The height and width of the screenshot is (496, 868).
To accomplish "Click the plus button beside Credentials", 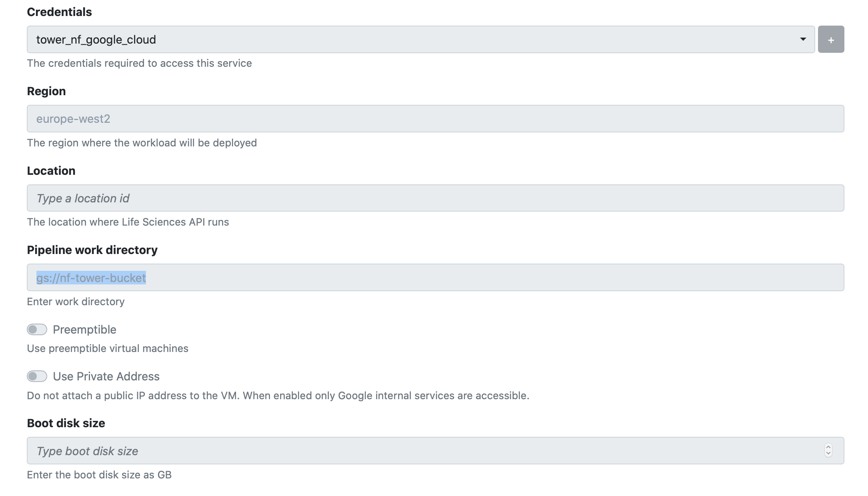I will click(830, 40).
